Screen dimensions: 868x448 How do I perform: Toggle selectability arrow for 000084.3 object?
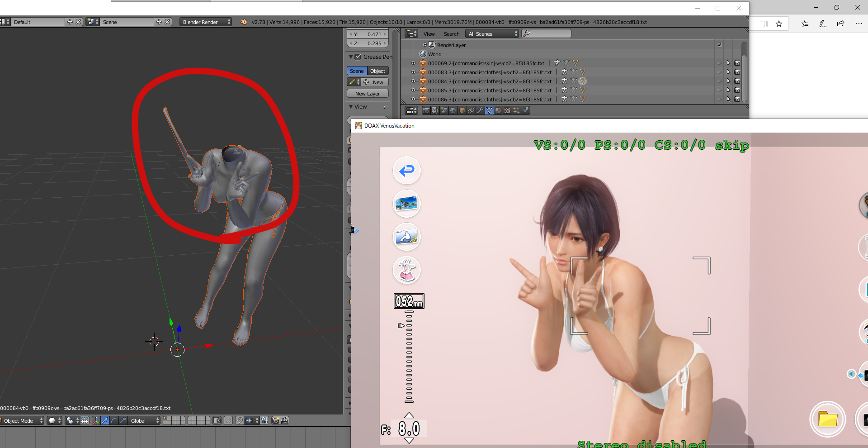728,81
